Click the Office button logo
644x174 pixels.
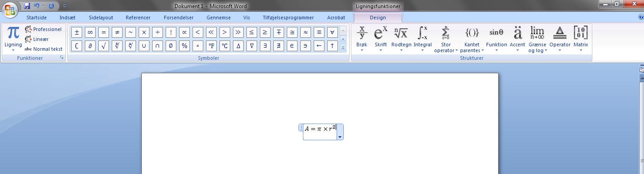coord(10,10)
